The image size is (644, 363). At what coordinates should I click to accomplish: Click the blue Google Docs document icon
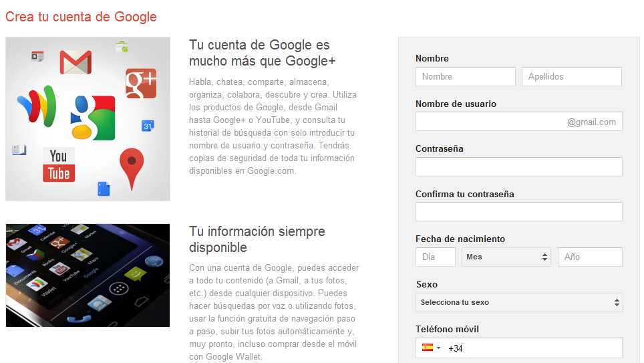point(104,189)
